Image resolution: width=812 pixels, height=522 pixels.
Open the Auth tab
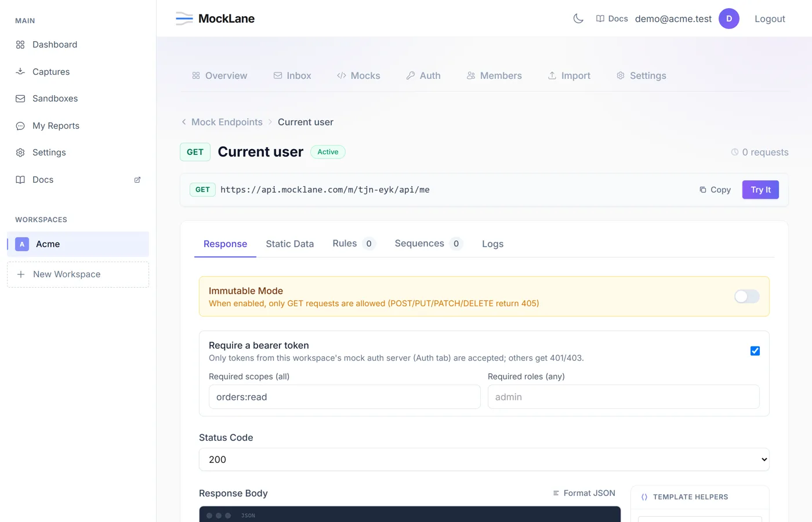(x=423, y=75)
